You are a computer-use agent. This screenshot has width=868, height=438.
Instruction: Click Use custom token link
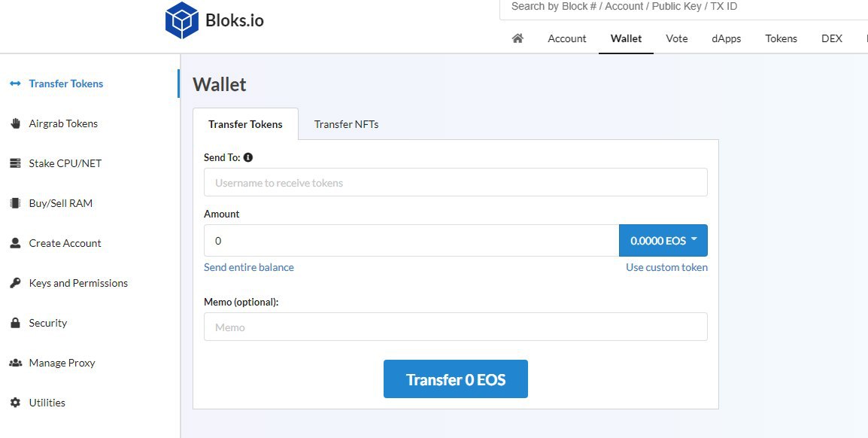[x=666, y=267]
